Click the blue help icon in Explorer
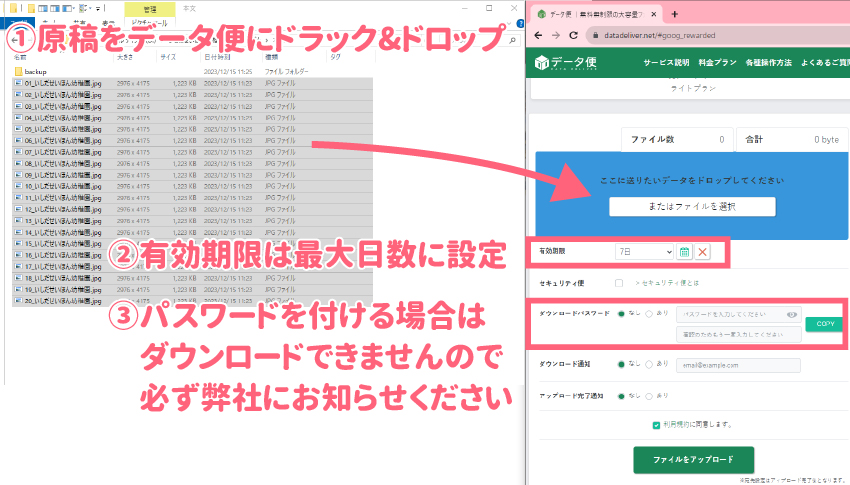The height and width of the screenshot is (485, 850). 521,23
